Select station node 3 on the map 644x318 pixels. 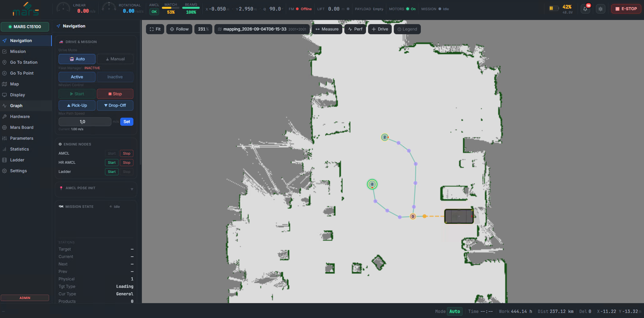[x=413, y=216]
